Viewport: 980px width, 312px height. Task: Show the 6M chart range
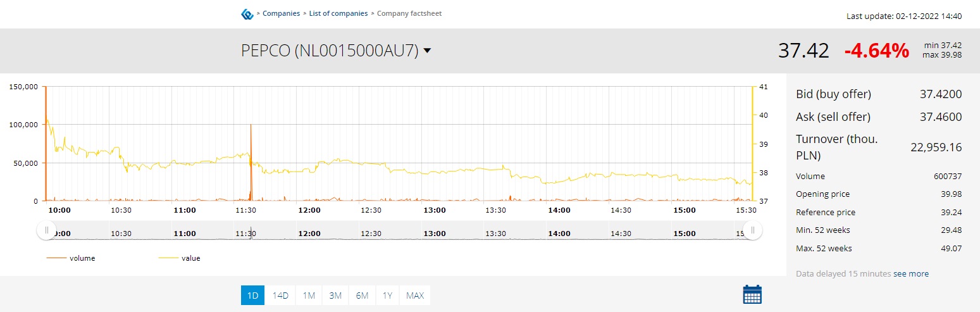tap(362, 295)
